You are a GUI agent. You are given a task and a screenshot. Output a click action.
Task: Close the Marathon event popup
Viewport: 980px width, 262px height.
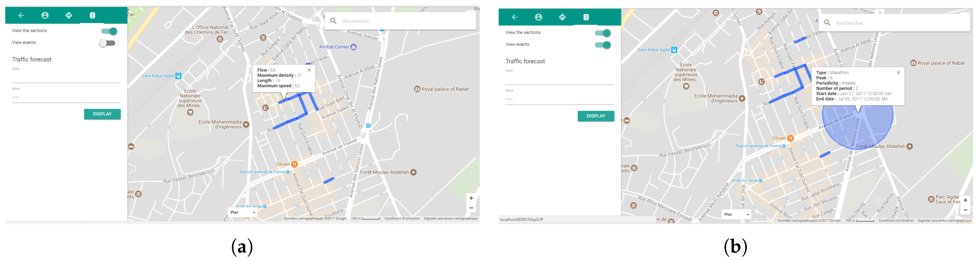coord(898,73)
